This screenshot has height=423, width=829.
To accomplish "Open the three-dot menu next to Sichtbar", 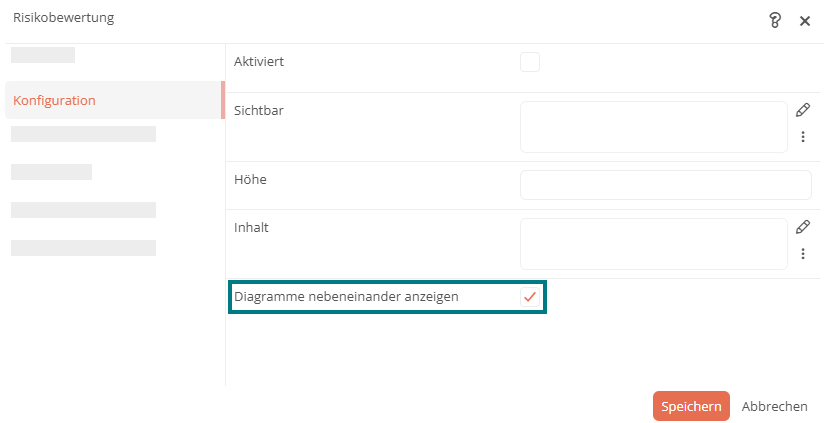I will tap(803, 136).
